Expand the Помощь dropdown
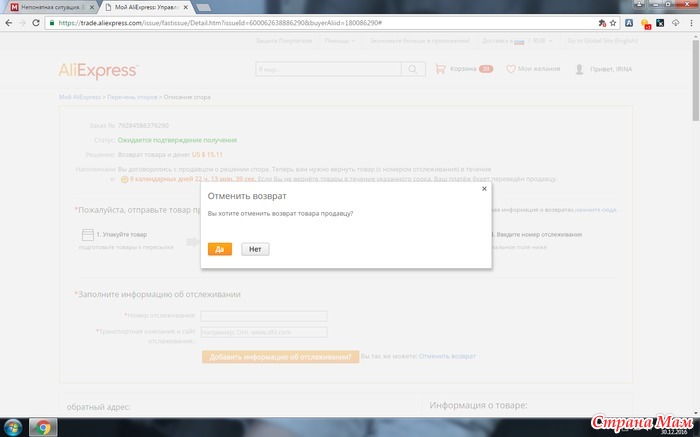The image size is (700, 437). tap(340, 41)
